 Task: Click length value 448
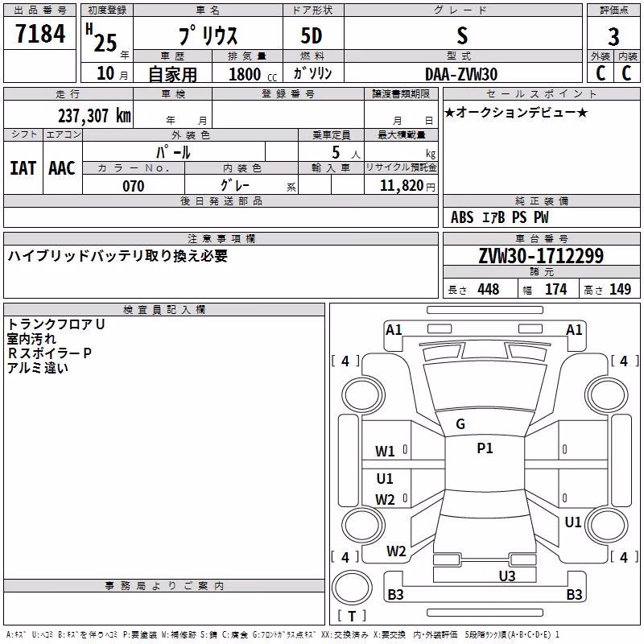point(489,289)
